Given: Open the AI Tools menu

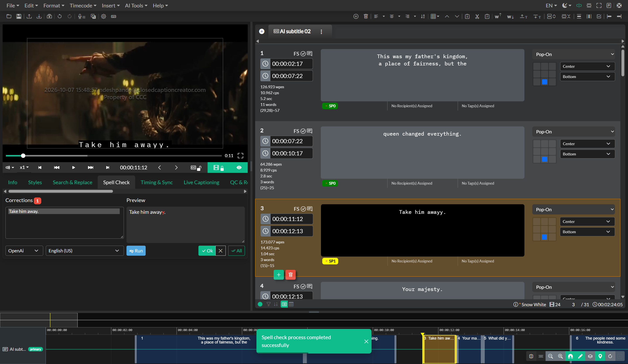Looking at the screenshot, I should point(136,5).
